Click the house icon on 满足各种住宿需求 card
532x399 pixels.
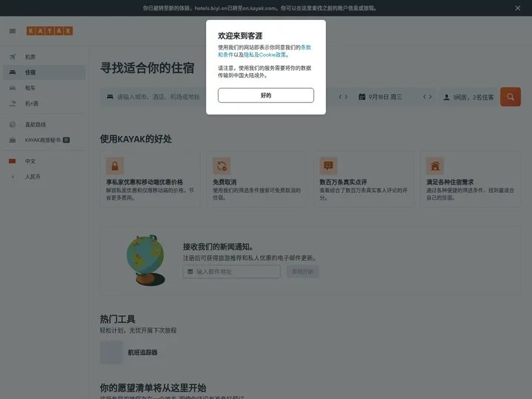[435, 166]
